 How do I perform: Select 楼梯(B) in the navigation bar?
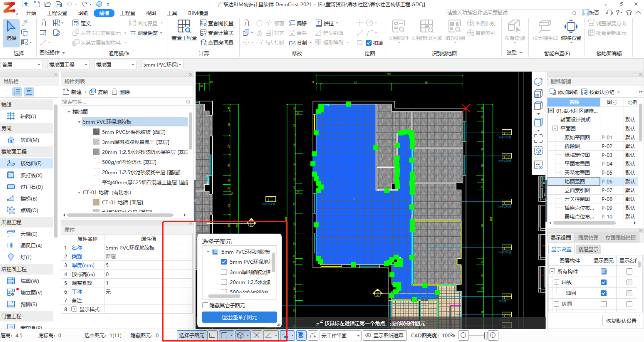(27, 199)
